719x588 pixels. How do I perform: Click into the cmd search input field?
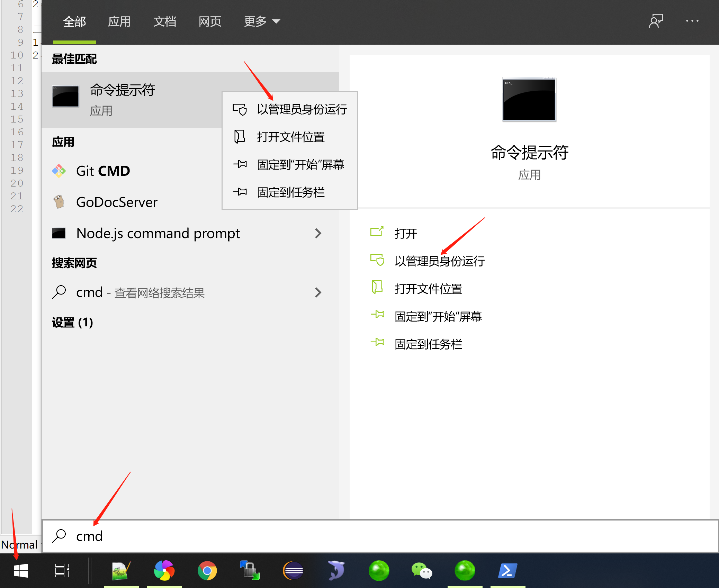(381, 536)
